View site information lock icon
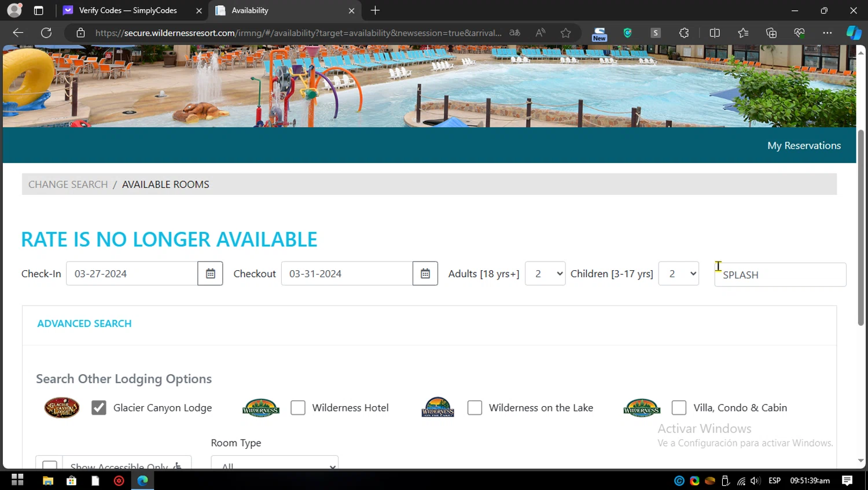This screenshot has width=868, height=490. click(x=81, y=33)
